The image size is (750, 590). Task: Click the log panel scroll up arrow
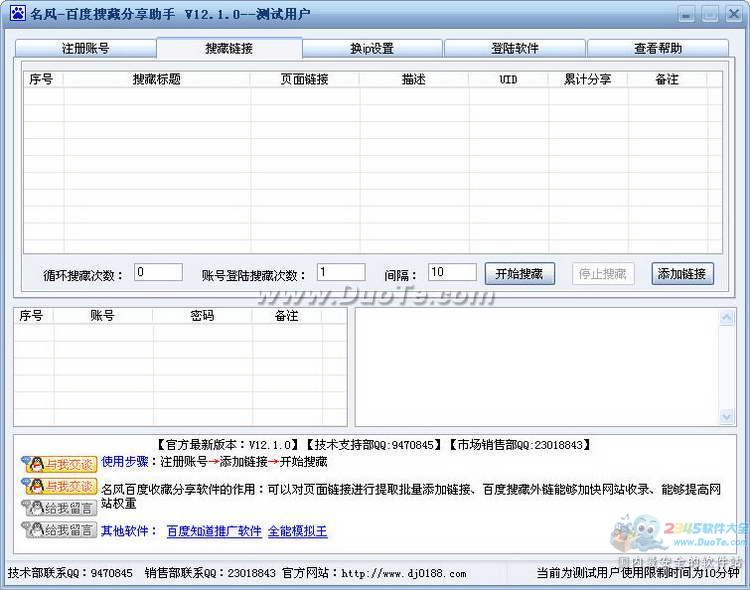[x=727, y=318]
